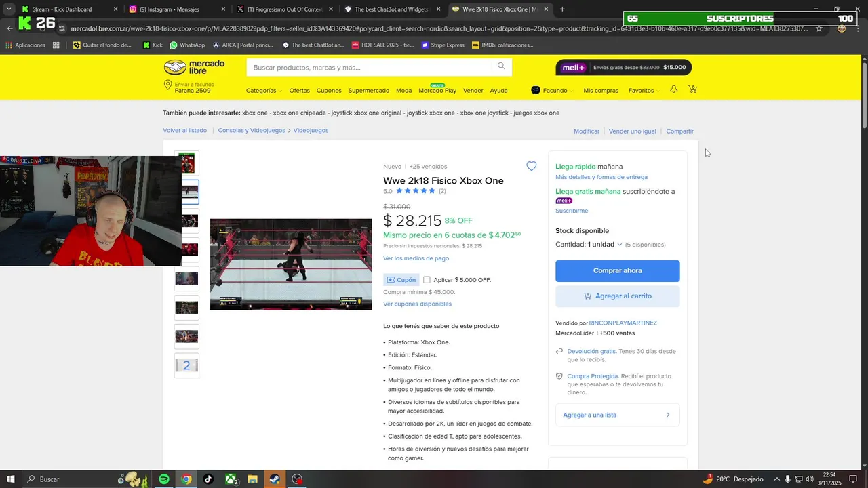Image resolution: width=868 pixels, height=488 pixels.
Task: Open Chrome from the taskbar
Action: pos(186,479)
